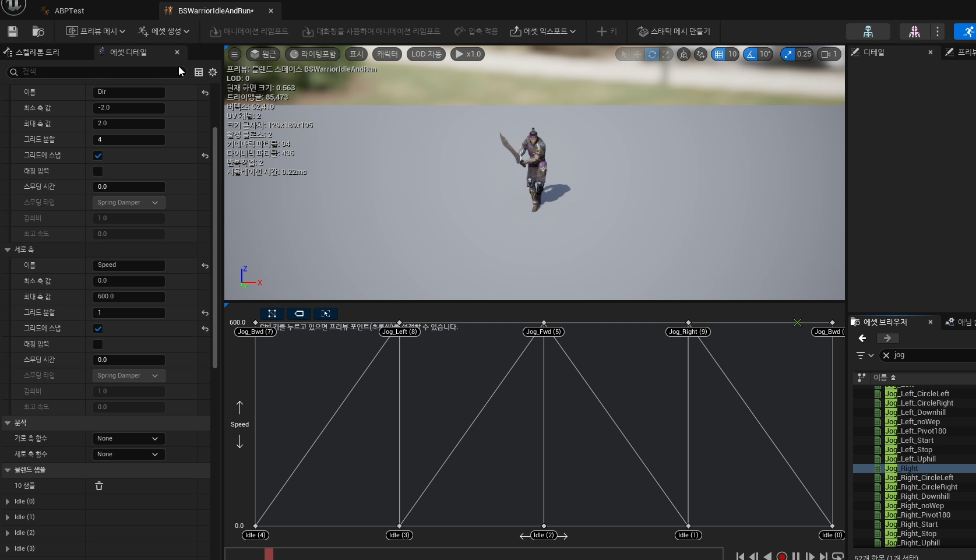Click the 라이팅포함 view mode button

click(x=313, y=54)
